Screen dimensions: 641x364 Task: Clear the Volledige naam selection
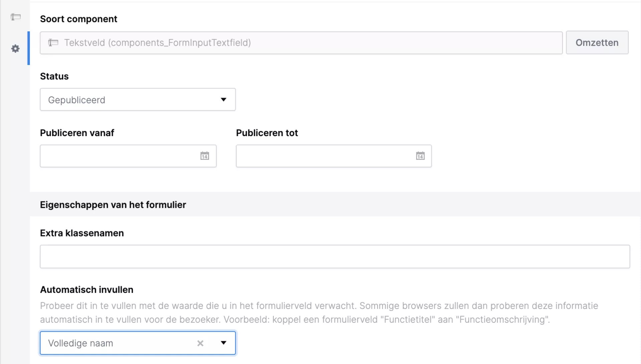point(200,343)
